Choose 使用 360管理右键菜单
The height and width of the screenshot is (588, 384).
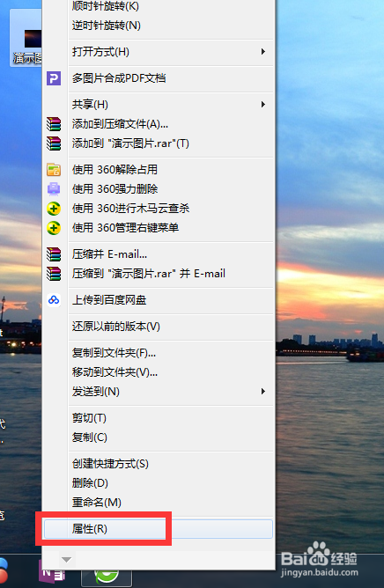pyautogui.click(x=125, y=228)
